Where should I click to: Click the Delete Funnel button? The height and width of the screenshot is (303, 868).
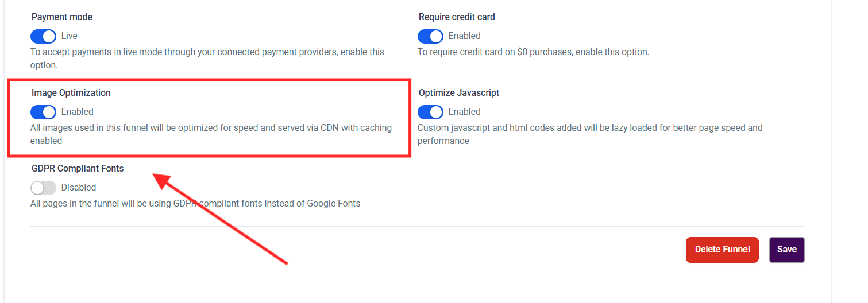[x=722, y=250]
